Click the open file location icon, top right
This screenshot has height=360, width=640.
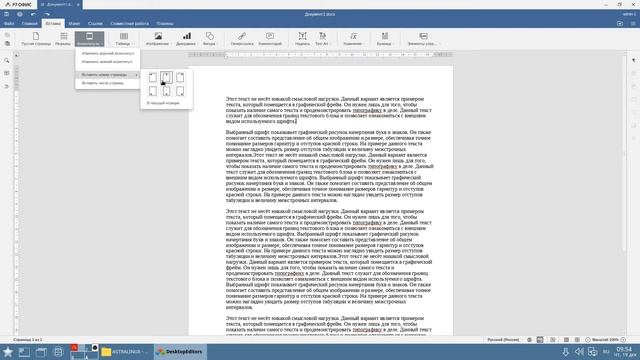coord(620,24)
